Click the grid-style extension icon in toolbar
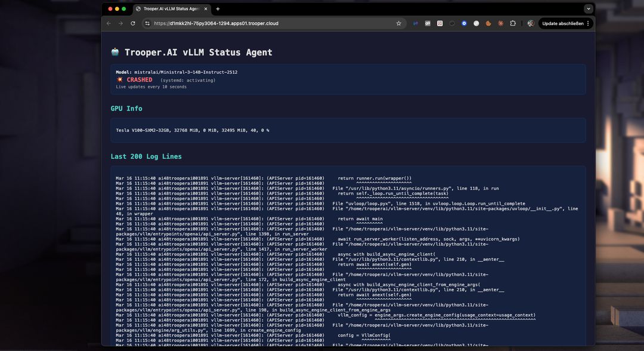The width and height of the screenshot is (644, 351). click(x=439, y=23)
